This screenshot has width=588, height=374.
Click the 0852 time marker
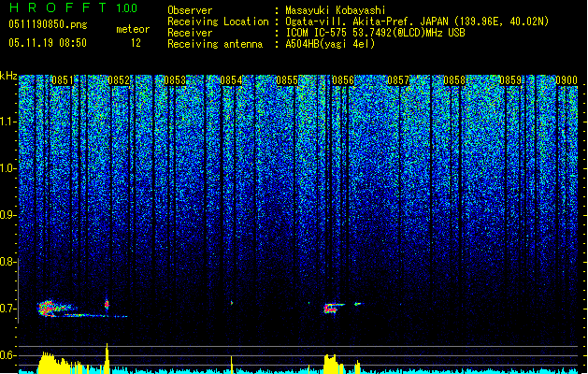(119, 80)
